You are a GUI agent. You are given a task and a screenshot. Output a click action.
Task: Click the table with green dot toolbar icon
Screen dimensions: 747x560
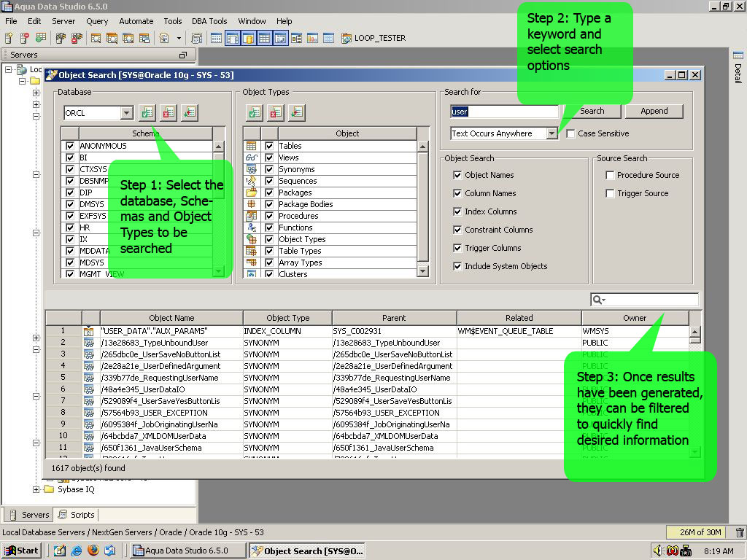(41, 38)
